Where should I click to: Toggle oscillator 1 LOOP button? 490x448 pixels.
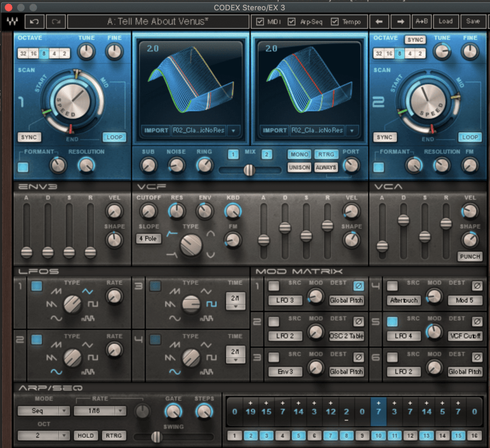tap(114, 137)
